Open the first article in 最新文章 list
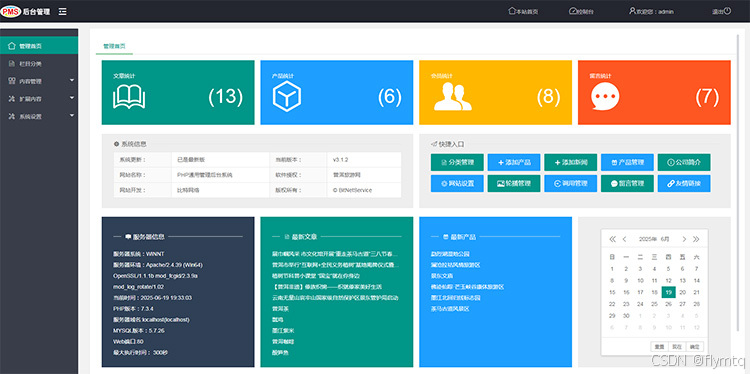Viewport: 750px width, 374px height. tap(335, 253)
